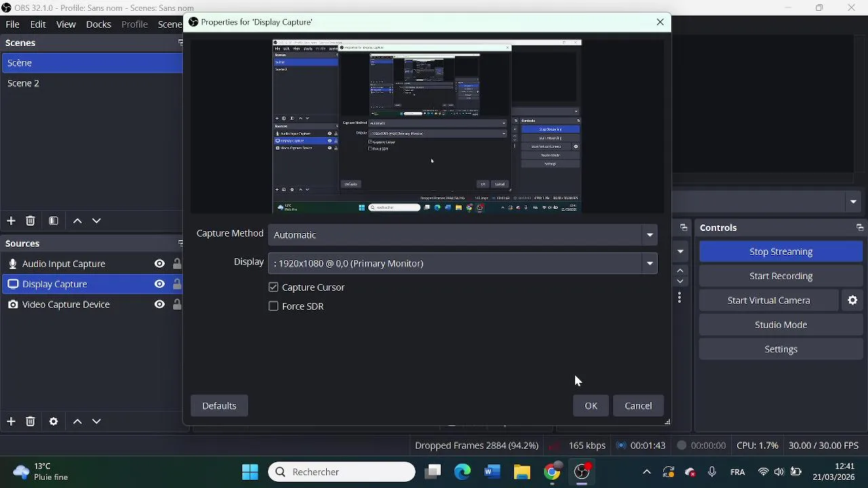Toggle visibility of Audio Input Capture
Screen dimensions: 868x488
point(159,264)
